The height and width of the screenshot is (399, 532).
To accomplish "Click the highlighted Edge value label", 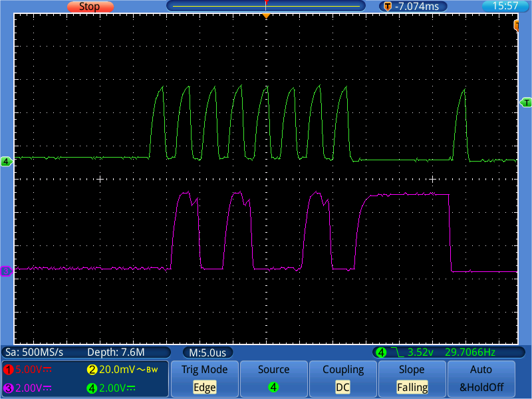I will [x=205, y=387].
